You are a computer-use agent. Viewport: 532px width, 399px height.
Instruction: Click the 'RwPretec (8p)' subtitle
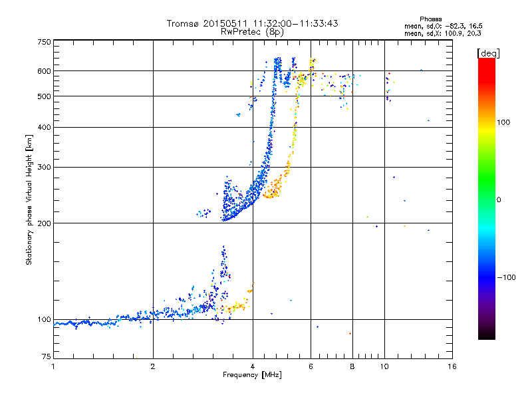click(x=252, y=32)
